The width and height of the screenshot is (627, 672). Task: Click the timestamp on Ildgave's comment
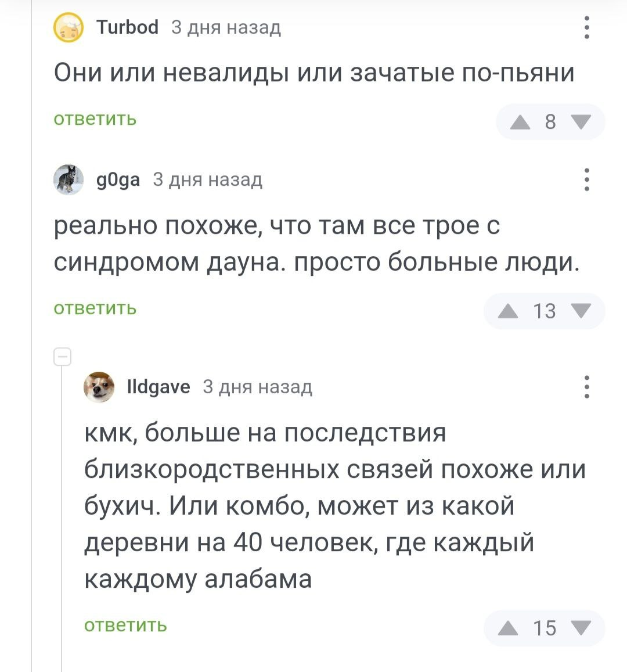tap(257, 387)
